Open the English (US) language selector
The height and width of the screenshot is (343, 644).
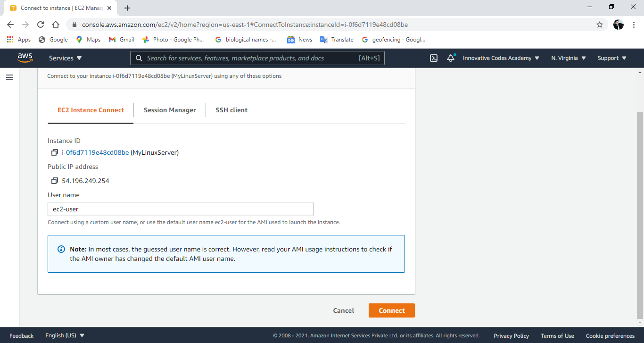[x=62, y=335]
